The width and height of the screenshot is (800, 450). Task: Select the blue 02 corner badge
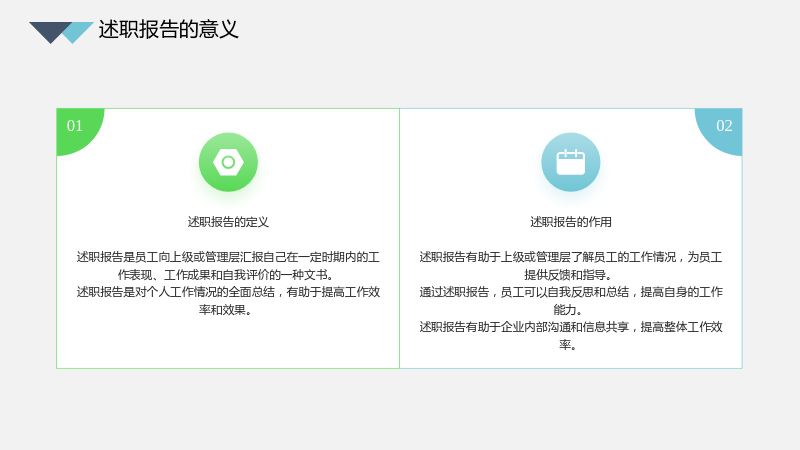coord(719,131)
